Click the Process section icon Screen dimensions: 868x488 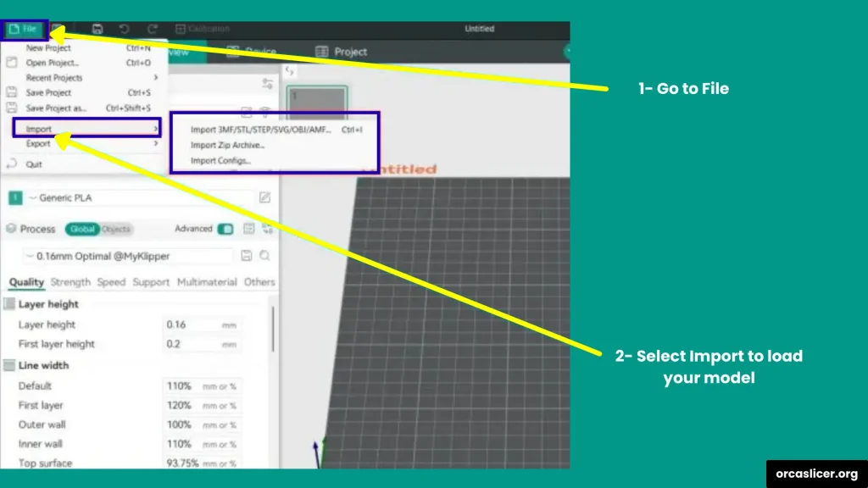[11, 229]
